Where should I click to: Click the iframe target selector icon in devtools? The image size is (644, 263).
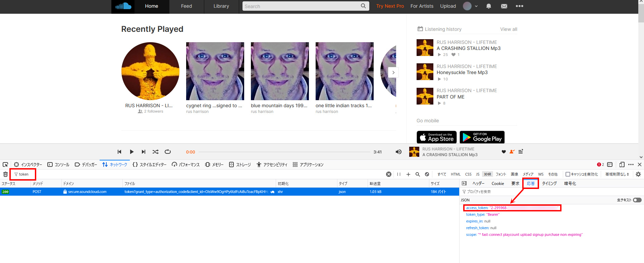coord(610,165)
